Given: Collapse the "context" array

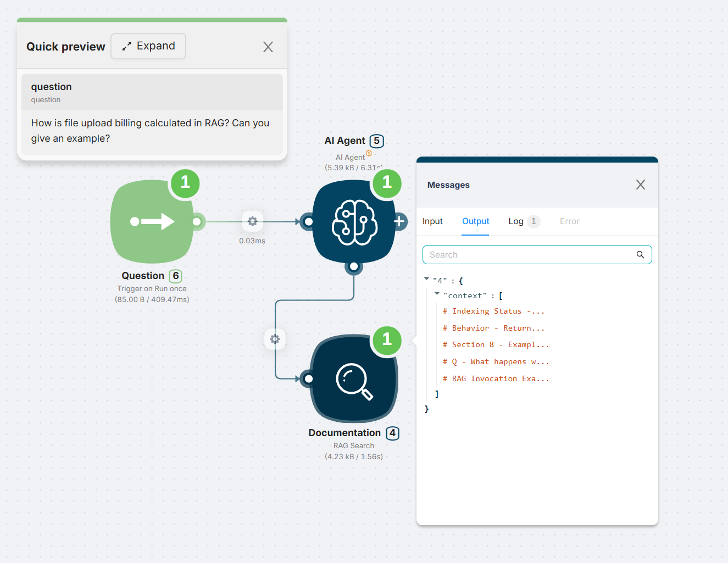Looking at the screenshot, I should tap(437, 294).
